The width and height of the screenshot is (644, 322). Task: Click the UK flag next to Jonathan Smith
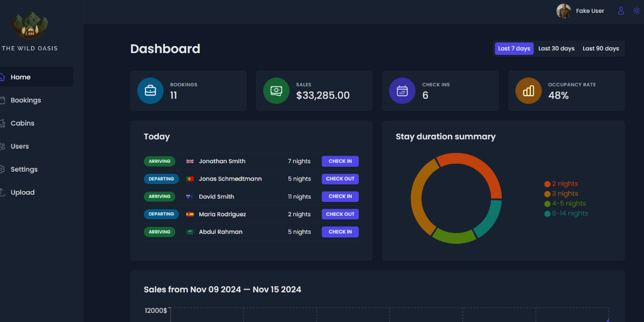(x=190, y=162)
